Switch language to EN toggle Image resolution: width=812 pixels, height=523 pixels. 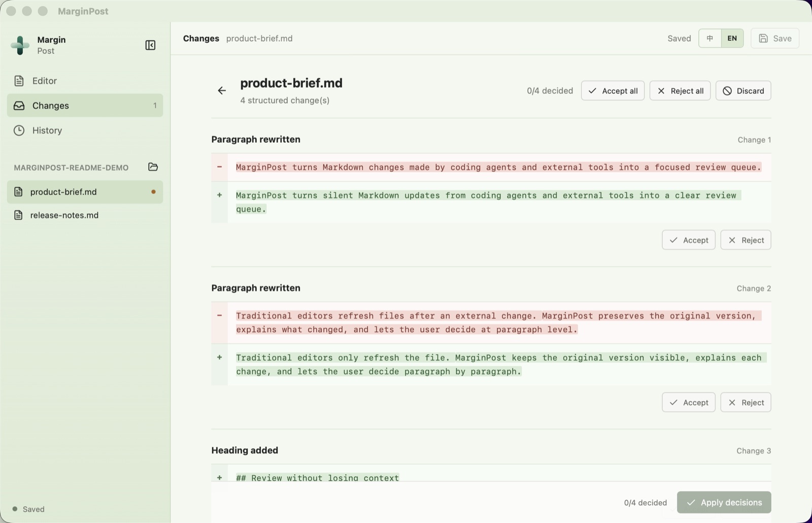tap(732, 38)
